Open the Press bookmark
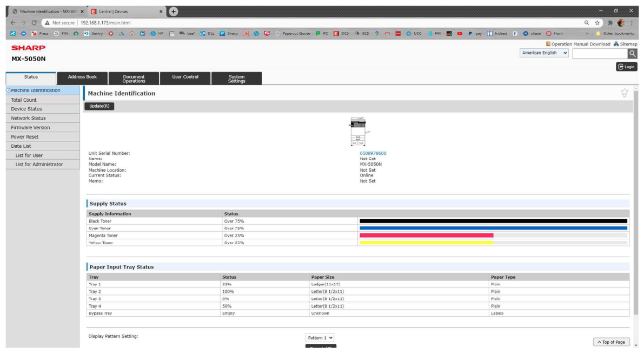This screenshot has width=644, height=353. 40,34
